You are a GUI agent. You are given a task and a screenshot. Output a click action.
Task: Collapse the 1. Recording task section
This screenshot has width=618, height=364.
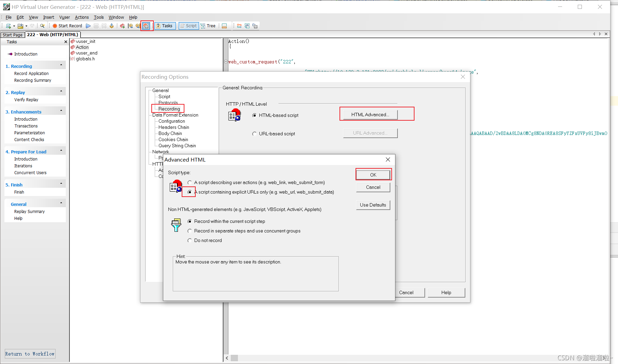61,65
